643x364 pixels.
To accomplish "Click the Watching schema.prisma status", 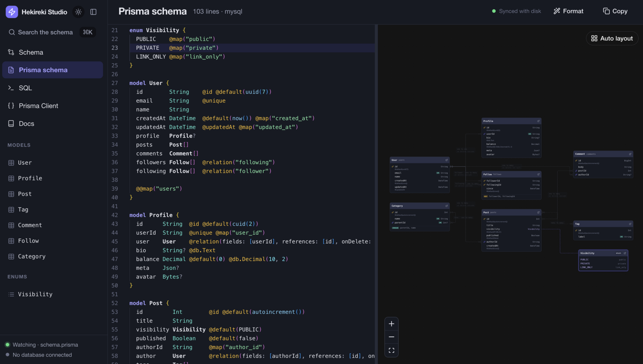I will click(x=41, y=345).
